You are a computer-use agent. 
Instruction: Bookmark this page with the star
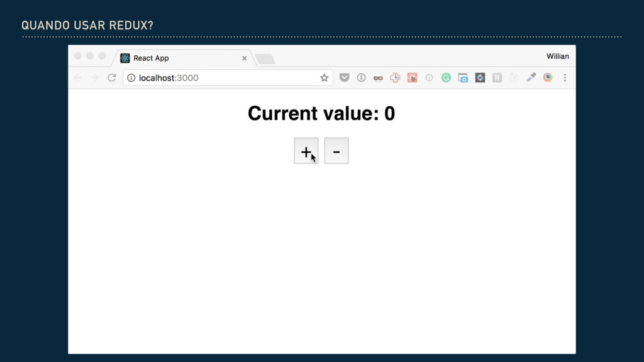324,77
